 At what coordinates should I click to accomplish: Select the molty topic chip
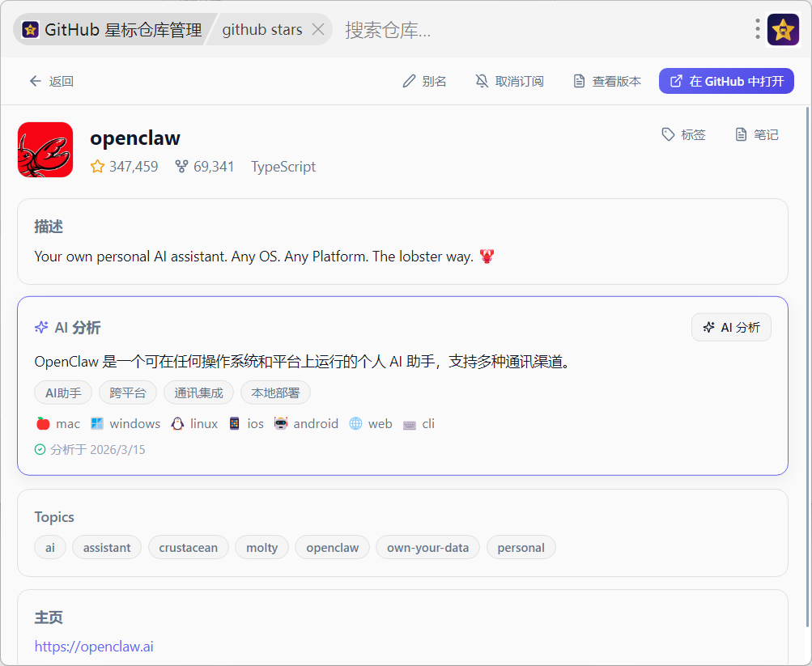[x=262, y=547]
